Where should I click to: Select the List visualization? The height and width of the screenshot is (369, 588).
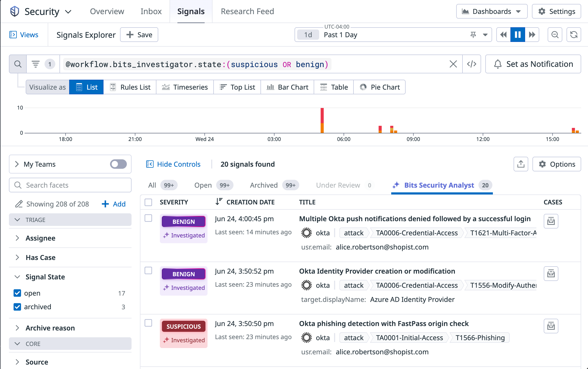pyautogui.click(x=86, y=87)
